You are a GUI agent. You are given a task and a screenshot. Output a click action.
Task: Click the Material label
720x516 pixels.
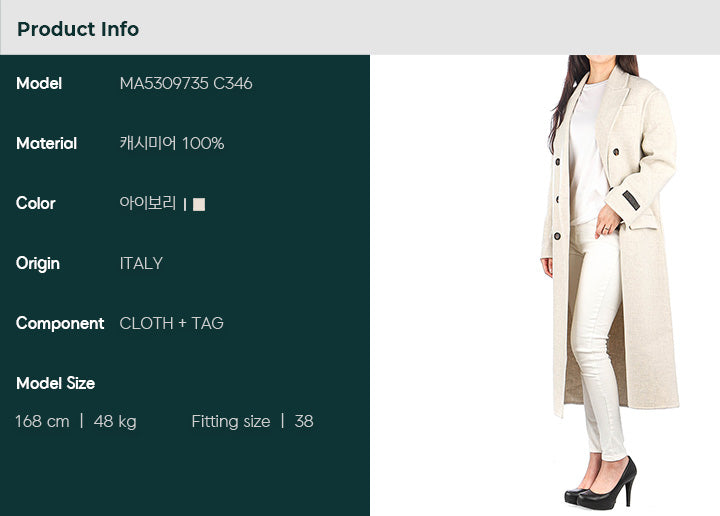(46, 144)
